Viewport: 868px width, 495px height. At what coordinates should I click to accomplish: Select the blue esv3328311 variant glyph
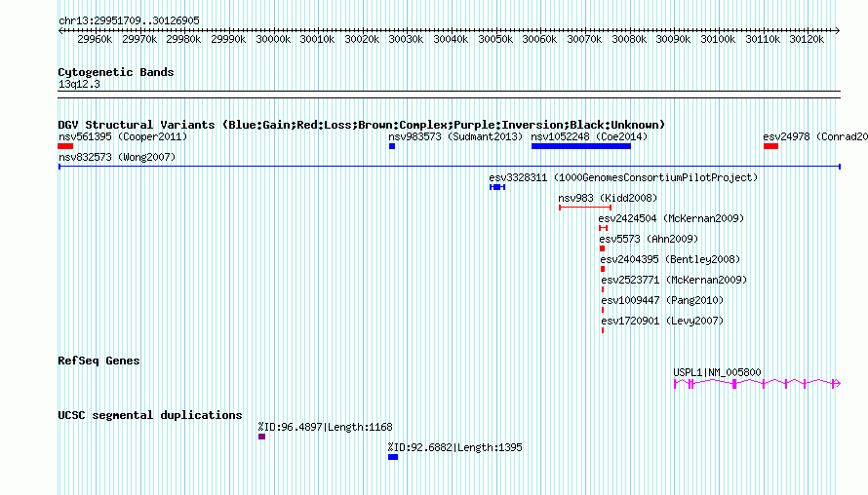(x=497, y=187)
